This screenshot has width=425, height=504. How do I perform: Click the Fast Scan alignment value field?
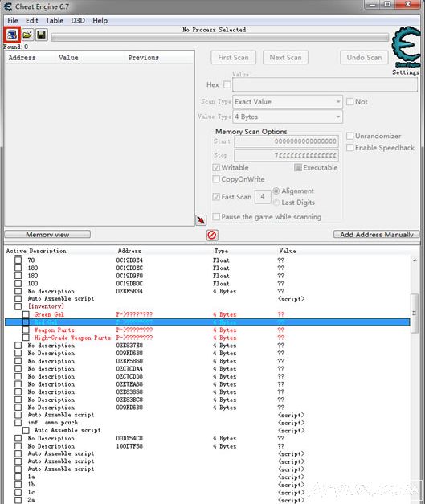(x=263, y=197)
